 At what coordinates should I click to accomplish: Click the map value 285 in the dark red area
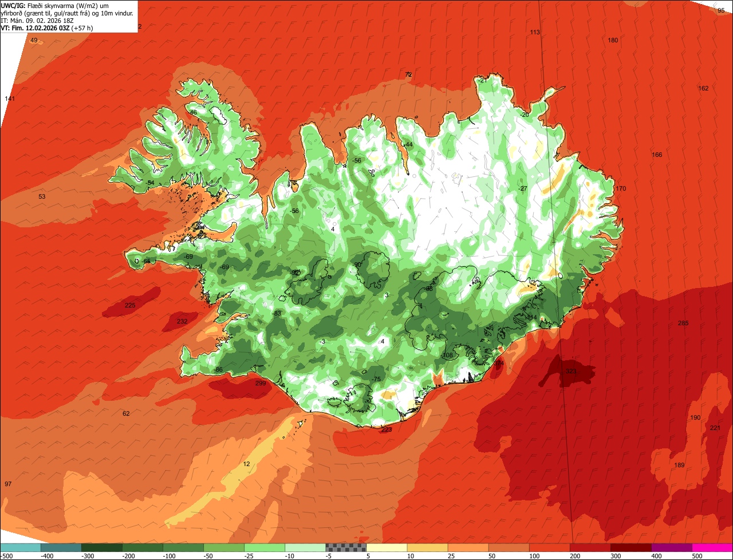pyautogui.click(x=683, y=324)
